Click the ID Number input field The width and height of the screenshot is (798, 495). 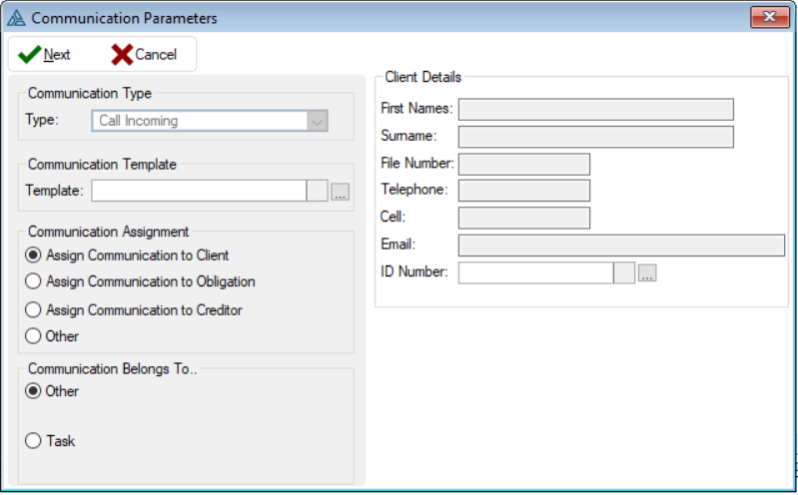pyautogui.click(x=535, y=273)
